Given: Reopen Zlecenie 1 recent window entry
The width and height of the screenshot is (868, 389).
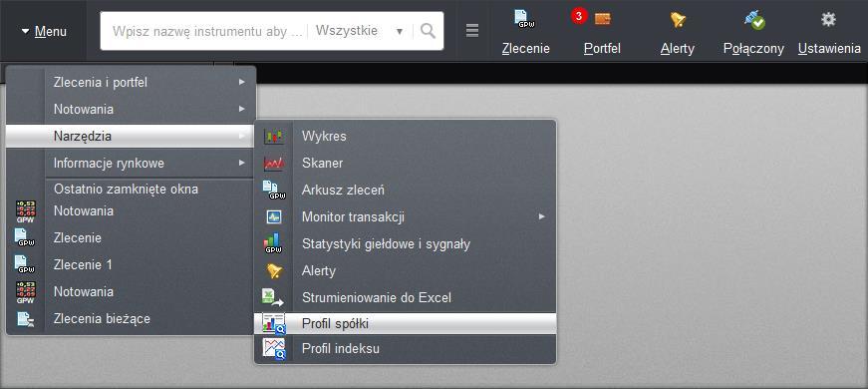Looking at the screenshot, I should 131,265.
